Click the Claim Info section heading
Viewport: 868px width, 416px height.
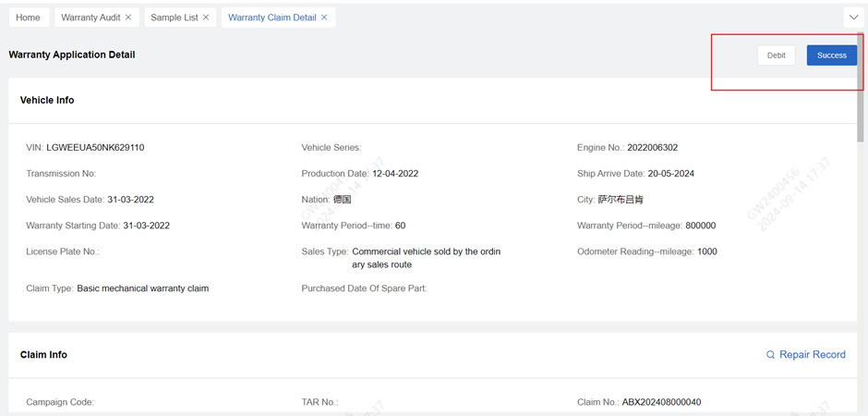point(43,354)
